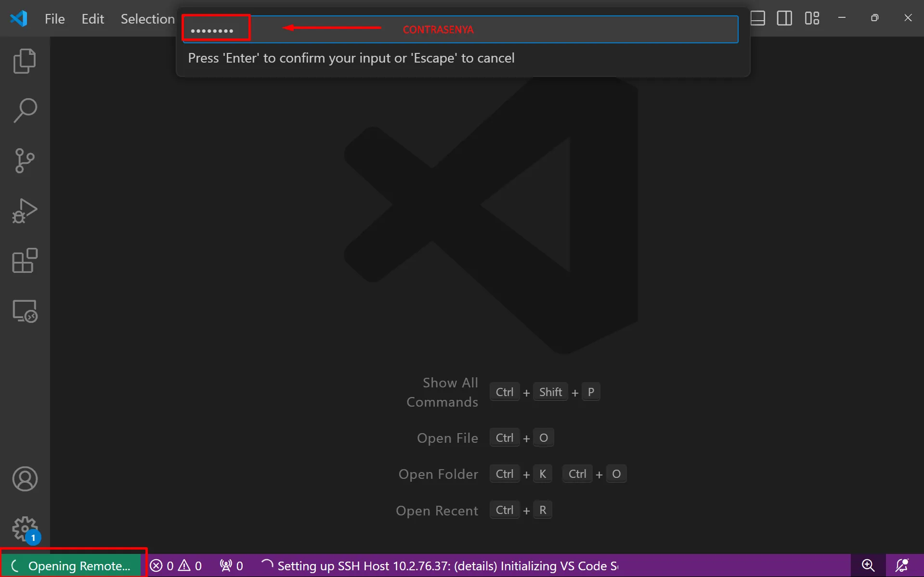
Task: Open the Run and Debug view
Action: [x=25, y=211]
